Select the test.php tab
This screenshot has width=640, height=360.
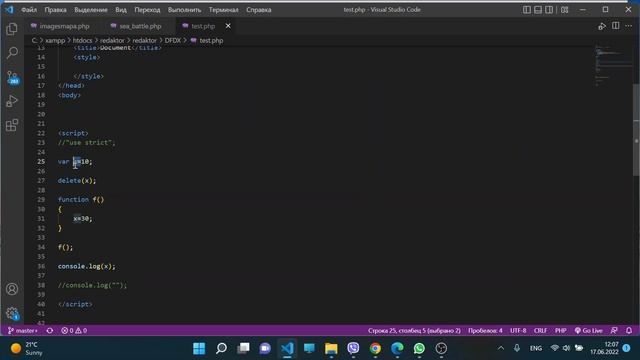click(203, 26)
